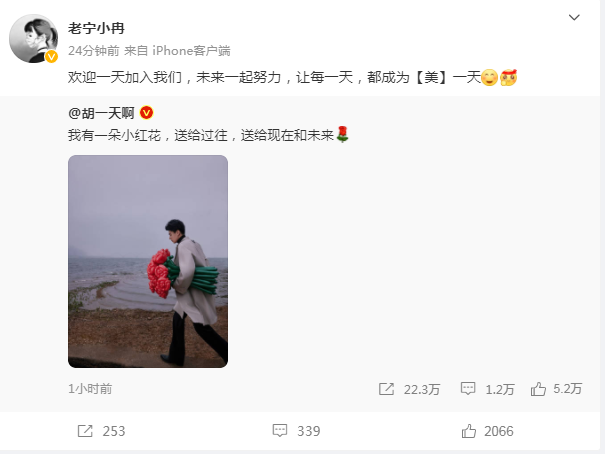Screen dimensions: 605x454
Task: Click the quoted post text 我有一朵小红花
Action: click(x=114, y=135)
